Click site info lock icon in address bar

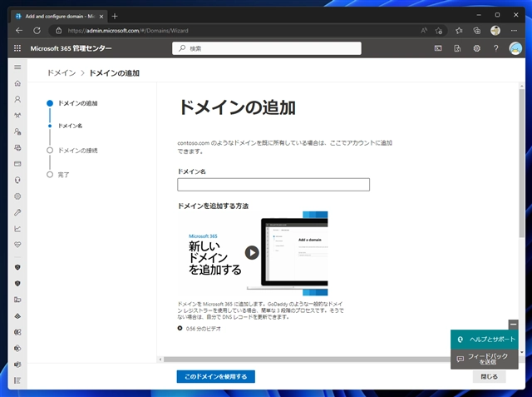[59, 31]
